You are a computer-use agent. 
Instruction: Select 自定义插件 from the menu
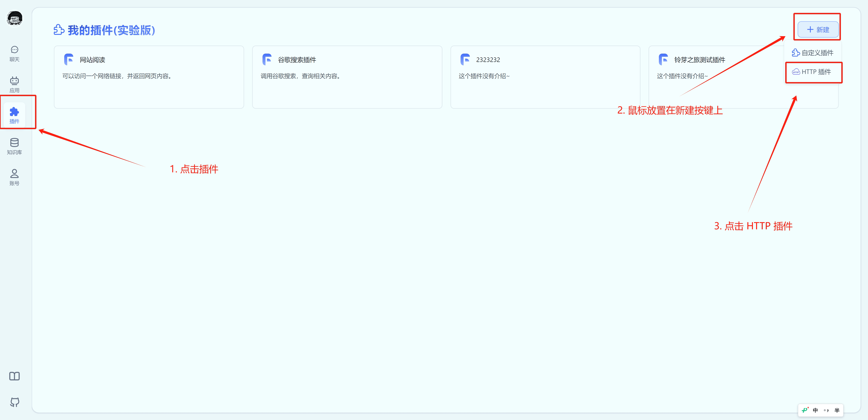tap(812, 52)
